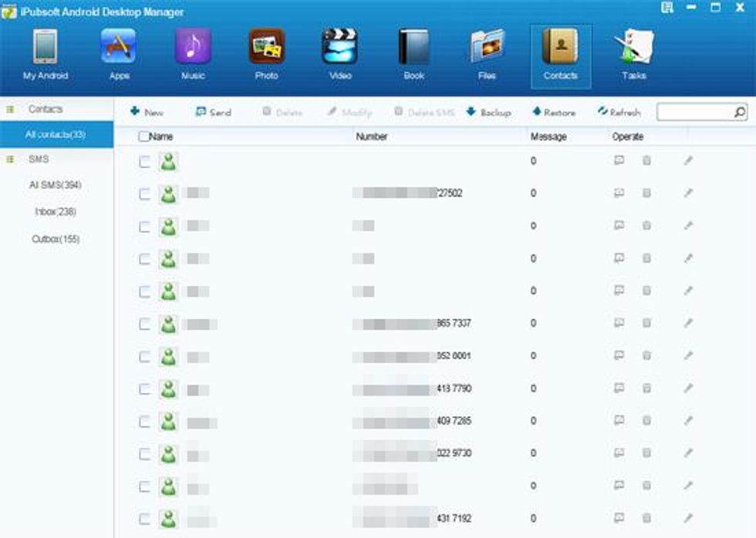The image size is (756, 538).
Task: Send message to contact ending 27502
Action: pyautogui.click(x=619, y=193)
